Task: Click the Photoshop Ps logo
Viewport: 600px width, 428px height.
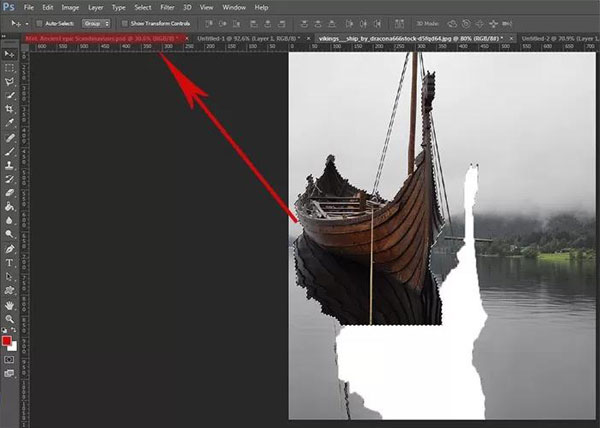Action: (8, 7)
